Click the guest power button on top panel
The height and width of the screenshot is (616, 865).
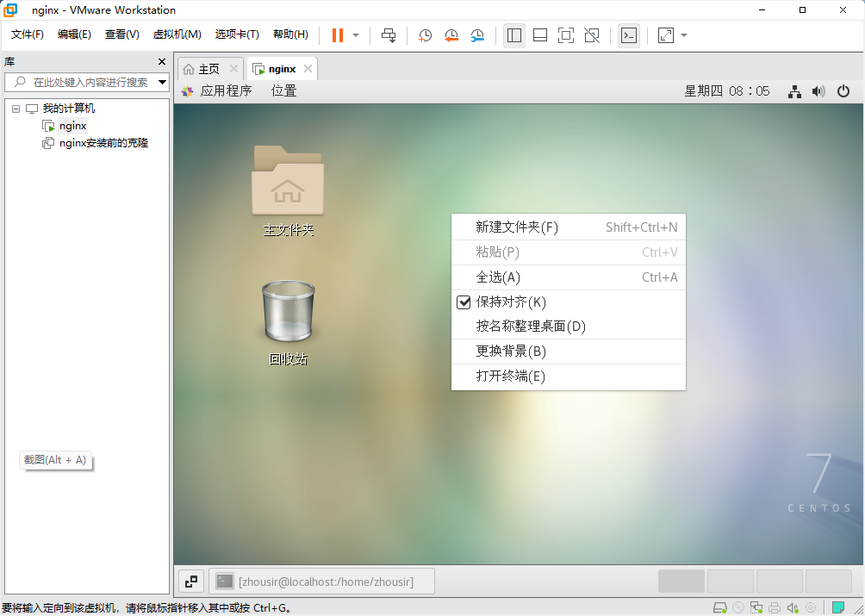click(843, 91)
